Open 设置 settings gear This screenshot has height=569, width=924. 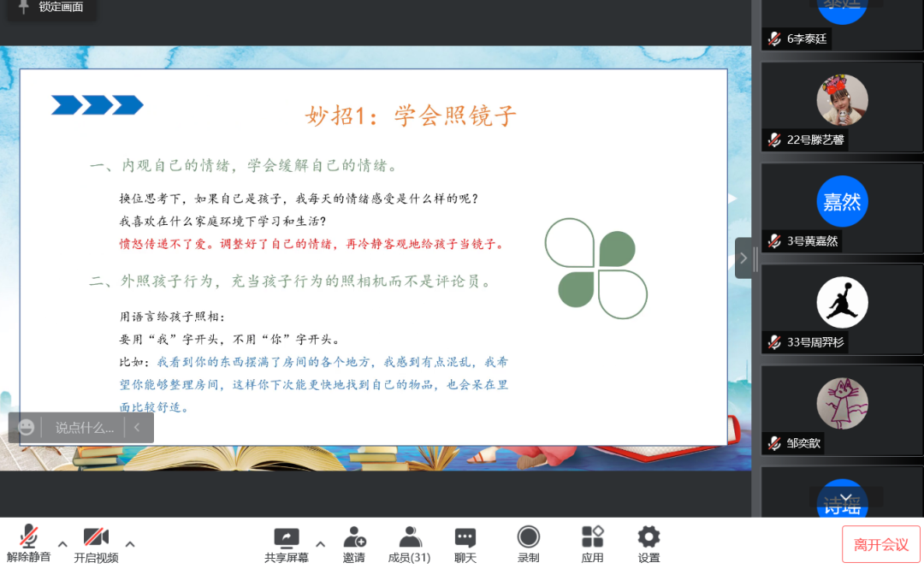(649, 537)
